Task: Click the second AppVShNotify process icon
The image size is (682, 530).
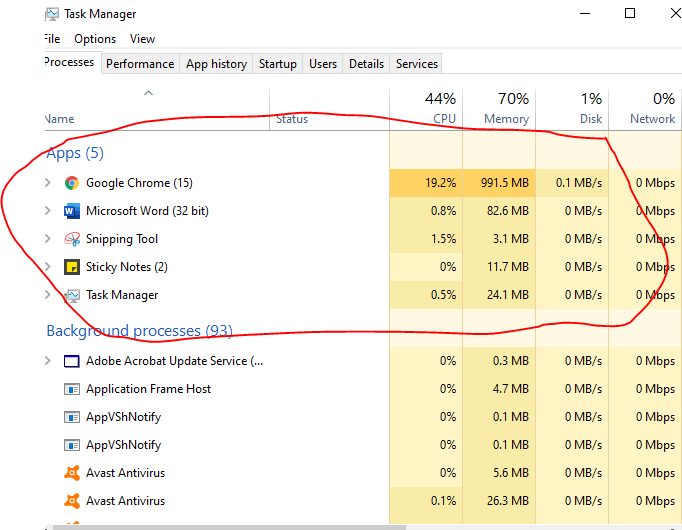Action: pyautogui.click(x=72, y=445)
